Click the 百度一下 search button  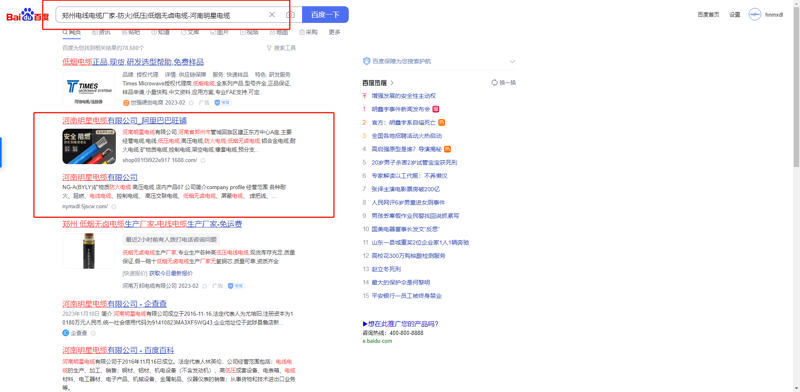(326, 15)
